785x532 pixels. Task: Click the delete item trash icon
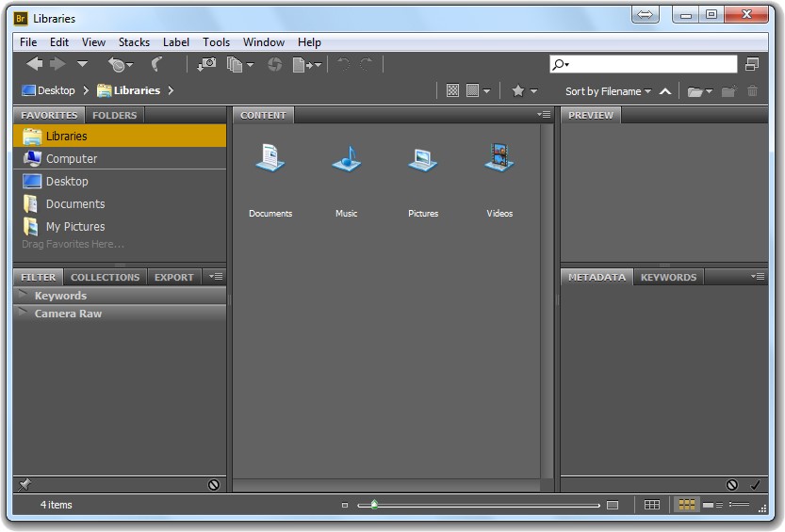tap(752, 91)
